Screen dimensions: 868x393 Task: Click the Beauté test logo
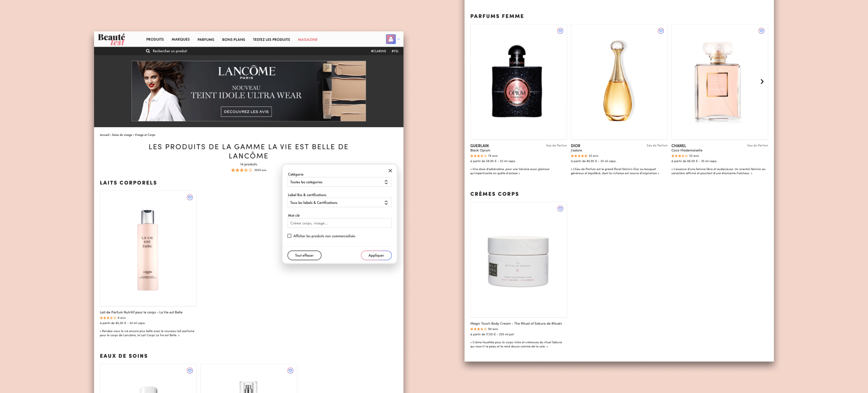[x=111, y=39]
